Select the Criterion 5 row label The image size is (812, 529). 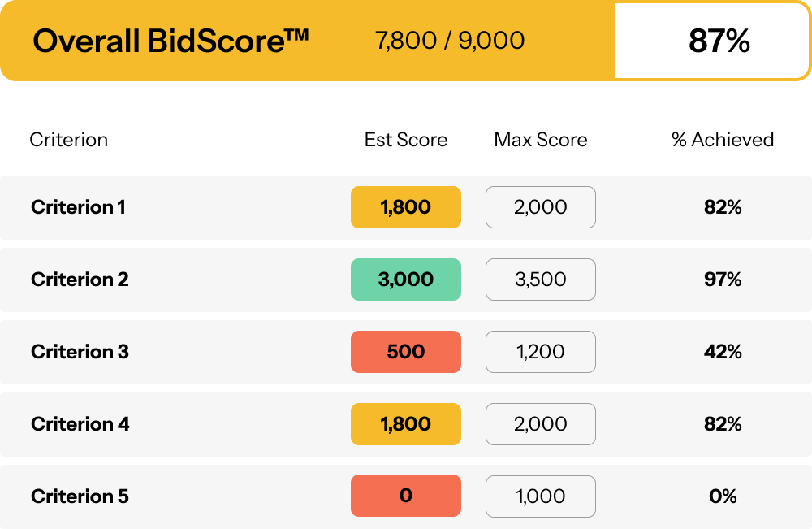[80, 496]
